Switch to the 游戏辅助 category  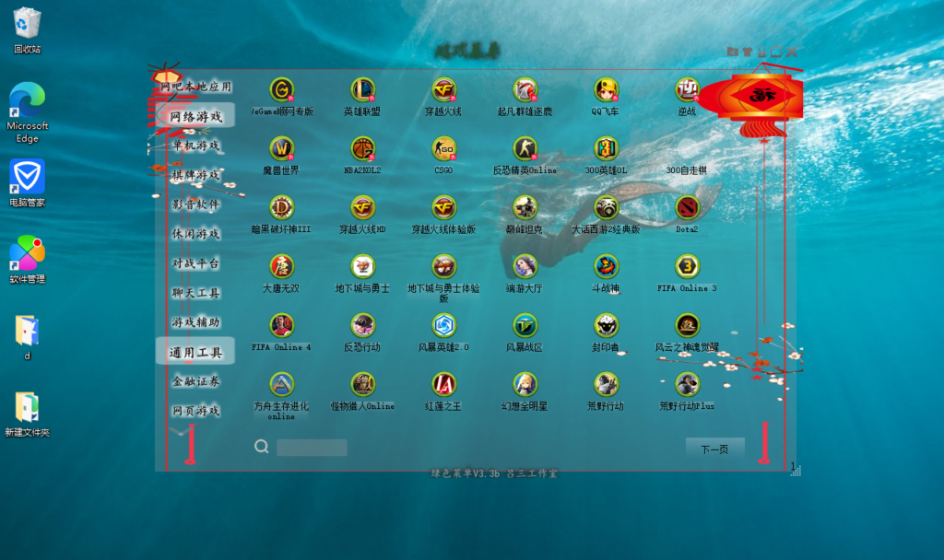tap(196, 322)
